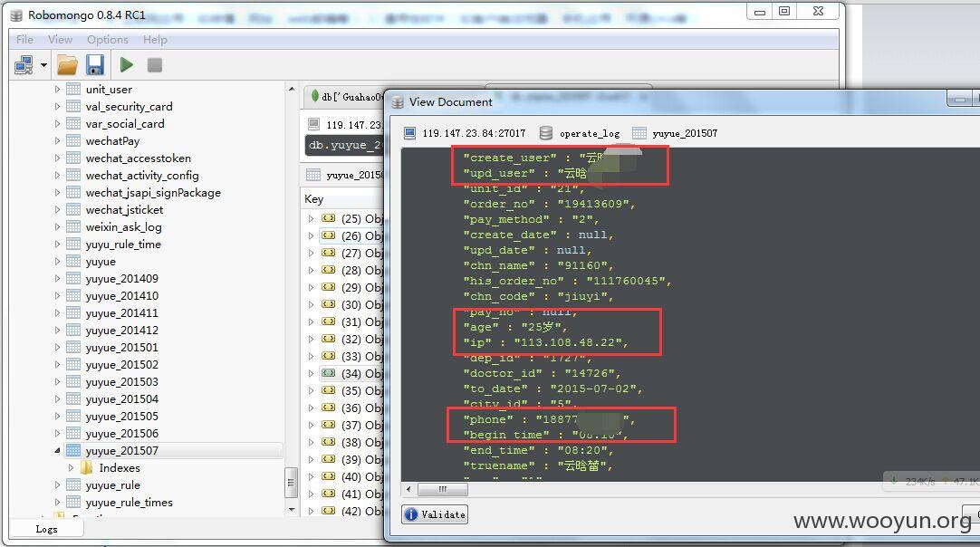Viewport: 980px width, 547px height.
Task: Click the "order_no" line in document
Action: pyautogui.click(x=549, y=204)
